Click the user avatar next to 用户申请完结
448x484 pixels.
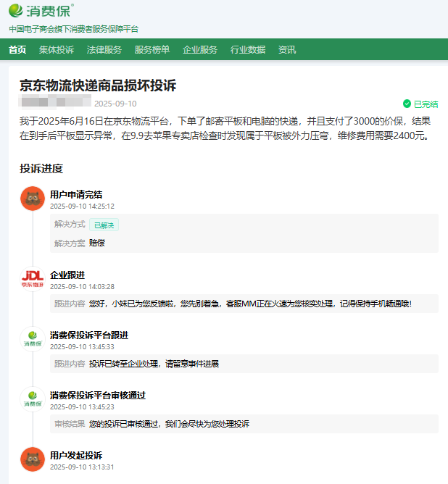tap(33, 199)
